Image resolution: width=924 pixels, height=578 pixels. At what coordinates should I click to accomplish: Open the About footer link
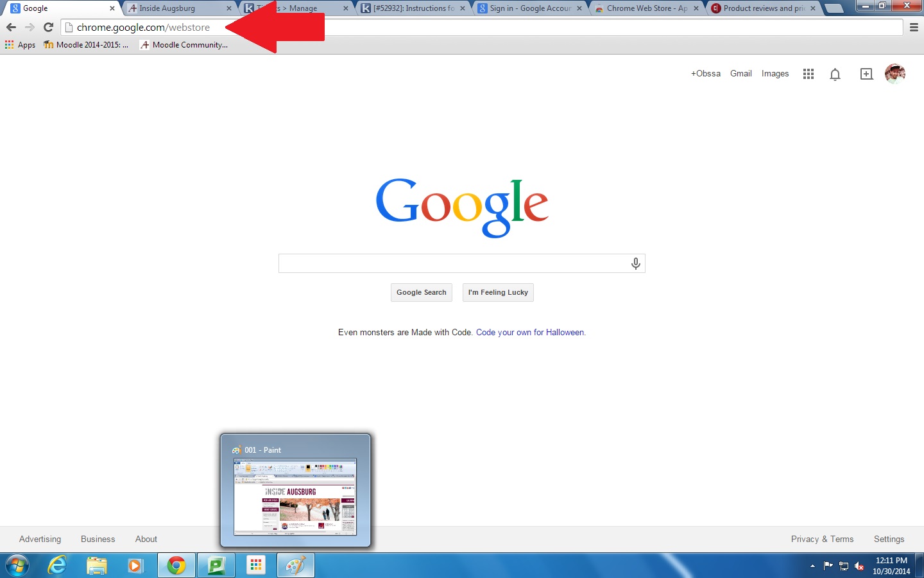point(146,539)
